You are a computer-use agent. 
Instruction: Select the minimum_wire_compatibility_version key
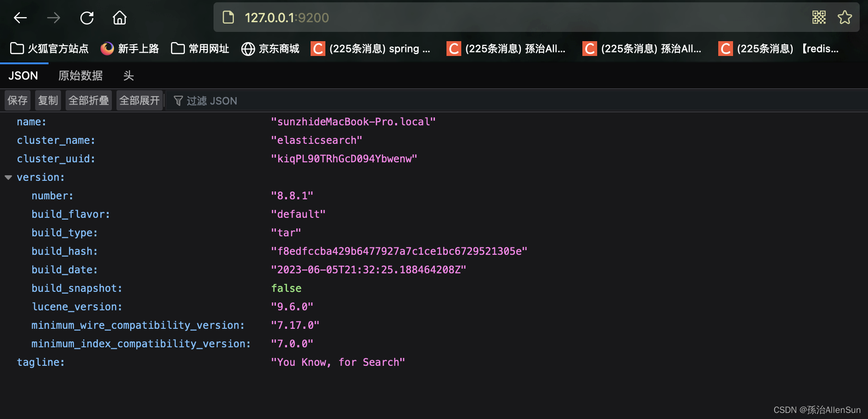coord(138,326)
